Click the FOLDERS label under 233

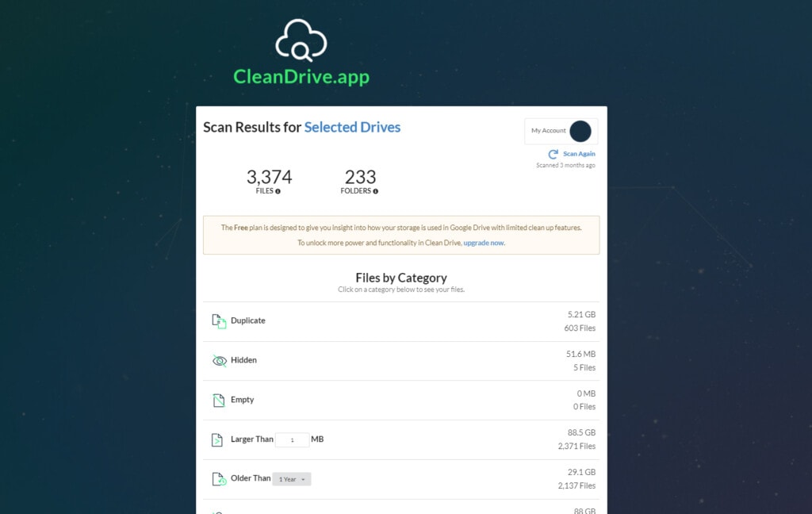pos(356,190)
